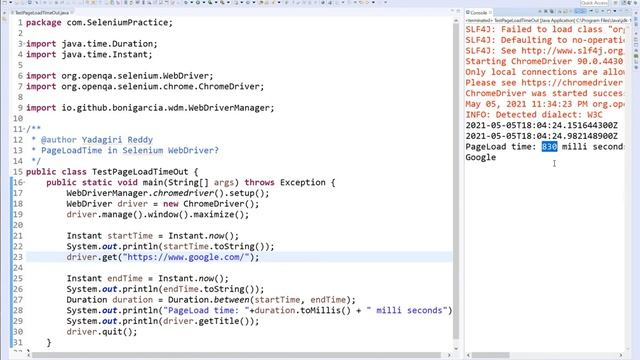Collapse the import block fold at line 3

coord(24,44)
